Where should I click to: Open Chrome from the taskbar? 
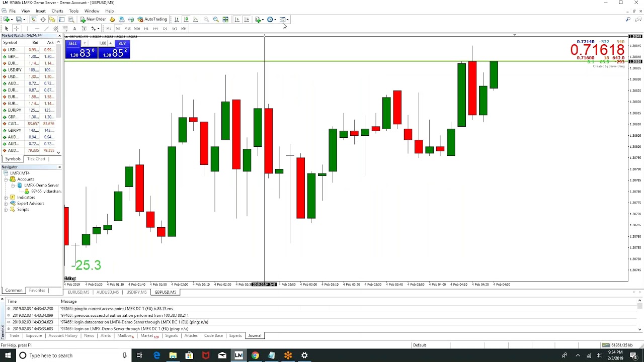pyautogui.click(x=255, y=355)
